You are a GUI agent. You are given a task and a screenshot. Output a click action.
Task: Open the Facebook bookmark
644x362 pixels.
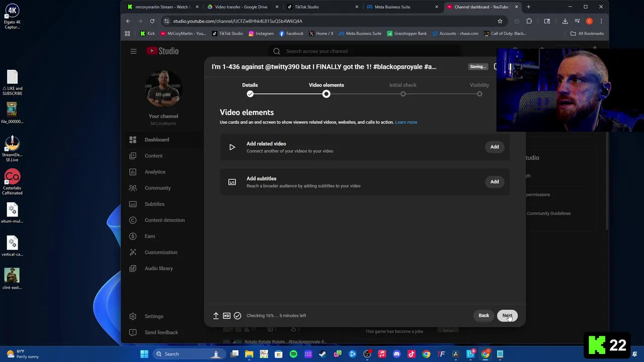tap(291, 34)
